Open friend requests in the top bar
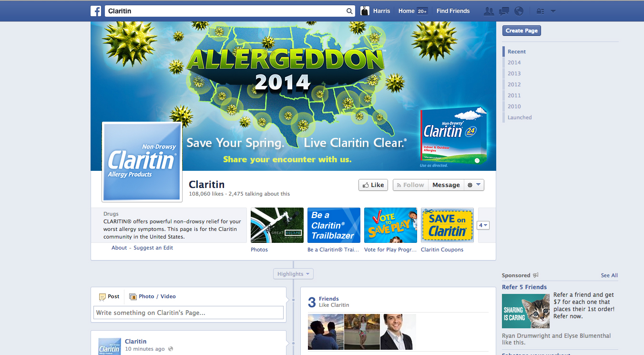The width and height of the screenshot is (644, 355). click(489, 10)
